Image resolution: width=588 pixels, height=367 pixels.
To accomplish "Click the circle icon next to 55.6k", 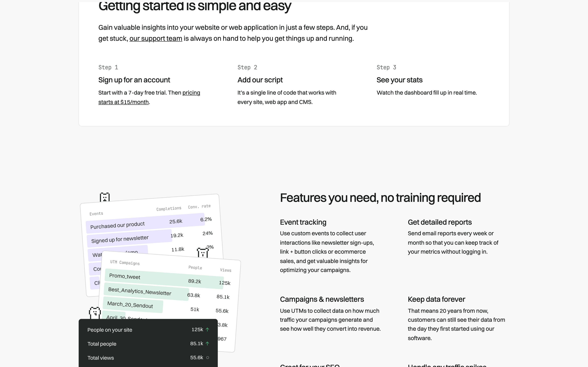I will click(x=207, y=358).
